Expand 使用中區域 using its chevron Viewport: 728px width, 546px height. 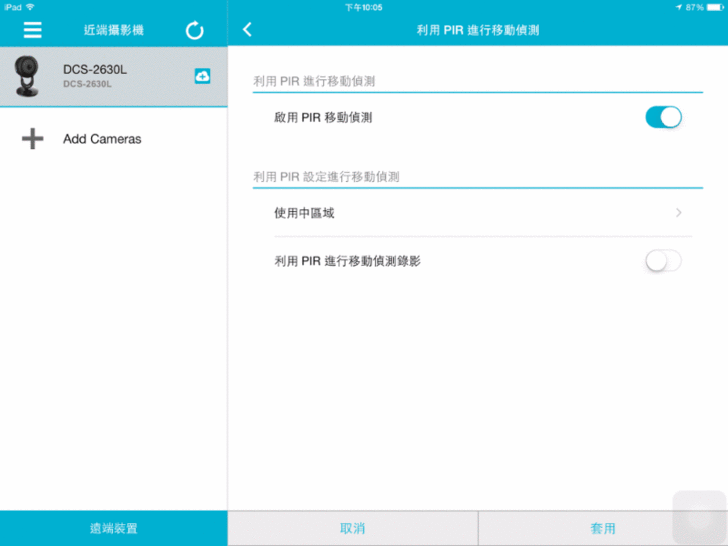679,213
